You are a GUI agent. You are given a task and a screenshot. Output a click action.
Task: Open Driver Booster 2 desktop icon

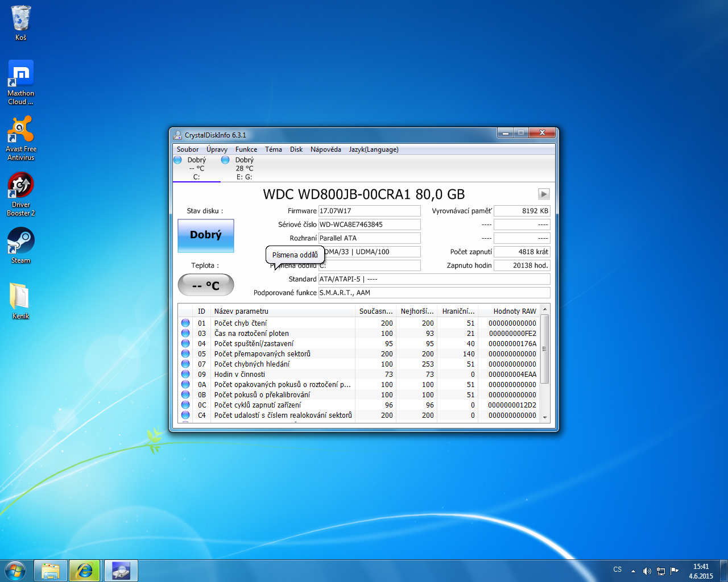(20, 194)
